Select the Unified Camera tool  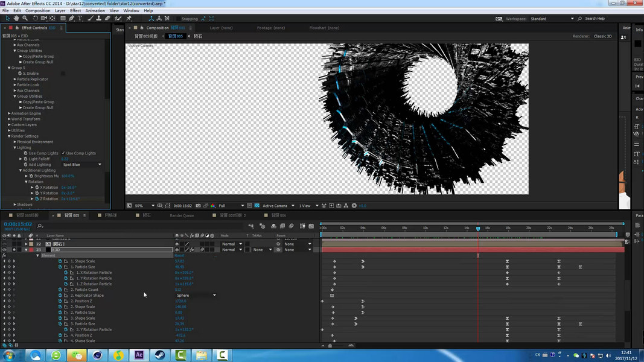(x=43, y=19)
